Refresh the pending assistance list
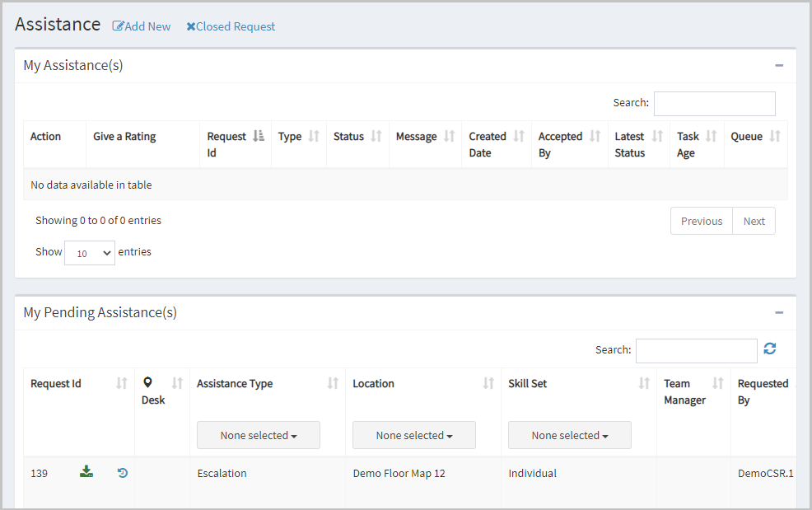 [769, 349]
